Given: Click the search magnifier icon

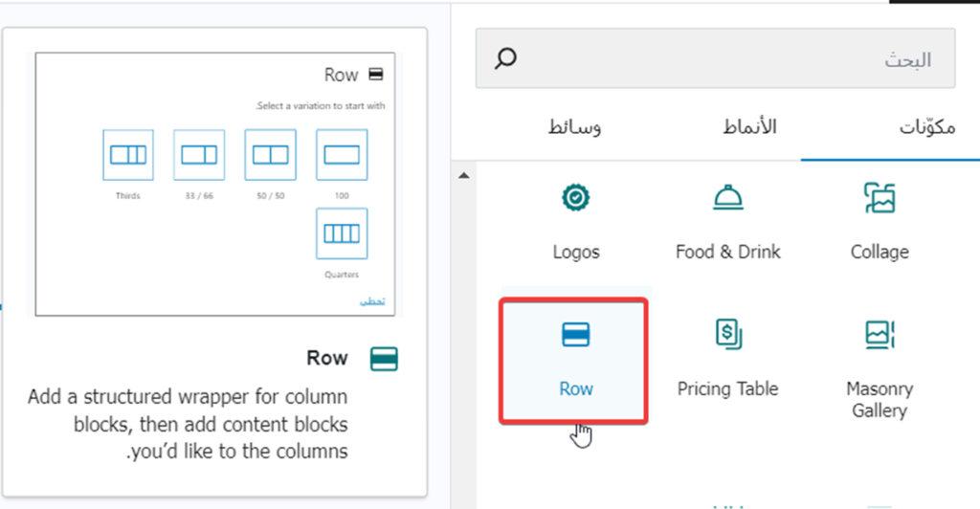Looking at the screenshot, I should pyautogui.click(x=505, y=59).
